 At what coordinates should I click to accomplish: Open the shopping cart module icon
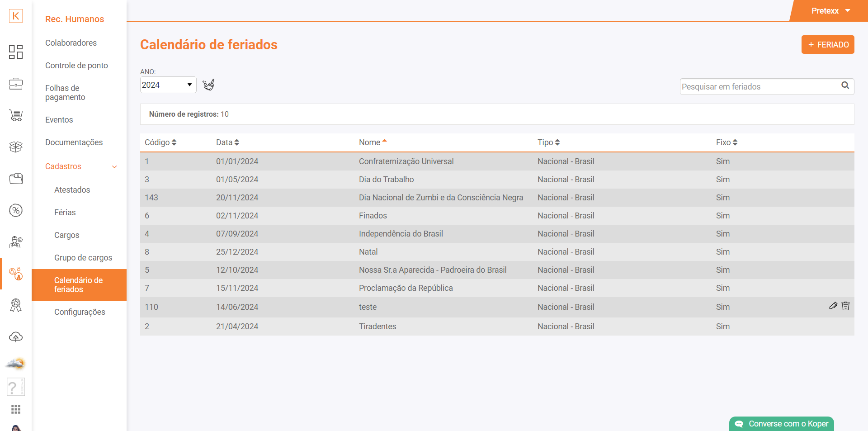click(x=16, y=116)
